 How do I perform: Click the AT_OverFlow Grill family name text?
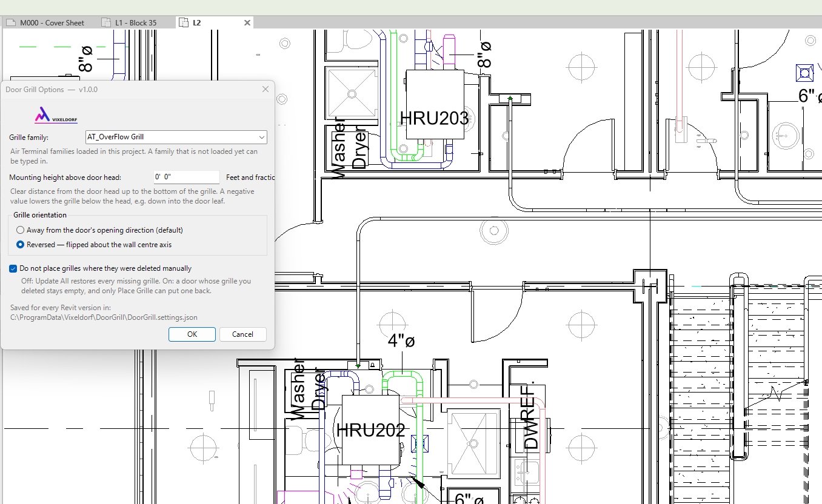pyautogui.click(x=115, y=138)
